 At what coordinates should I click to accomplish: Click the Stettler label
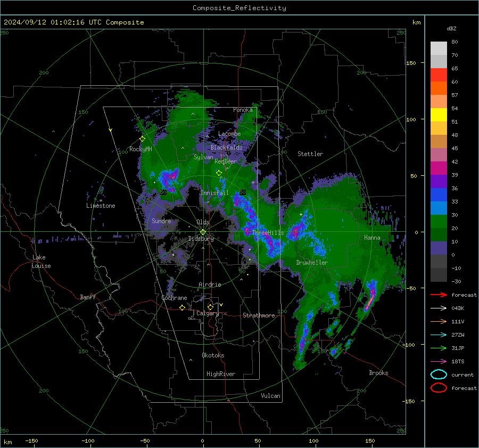tap(310, 154)
